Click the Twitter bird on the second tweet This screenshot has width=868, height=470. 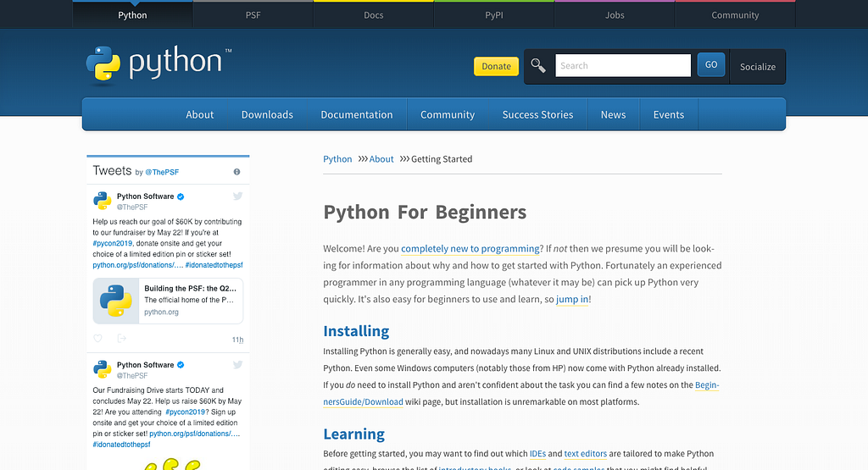(x=237, y=364)
